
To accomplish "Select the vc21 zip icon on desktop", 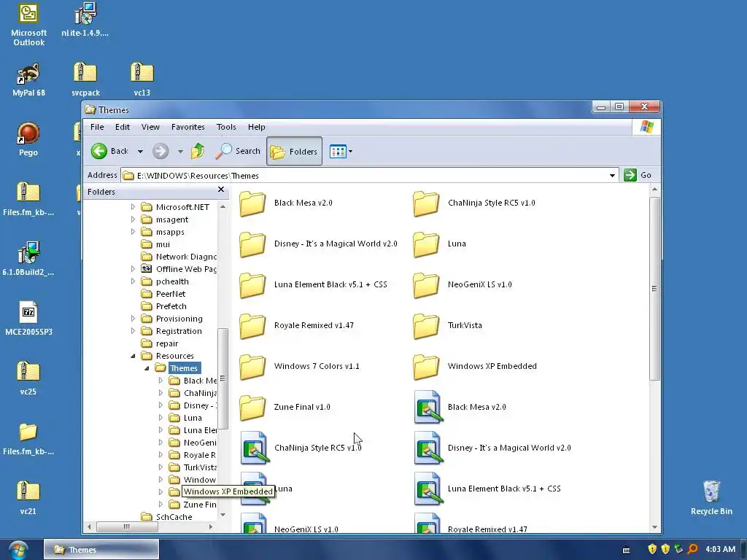I will click(x=28, y=498).
